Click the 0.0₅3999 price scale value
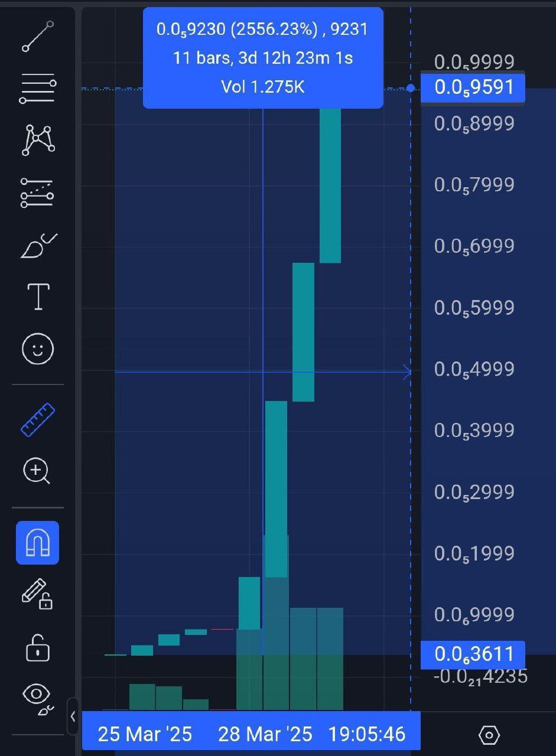556x756 pixels. tap(474, 431)
